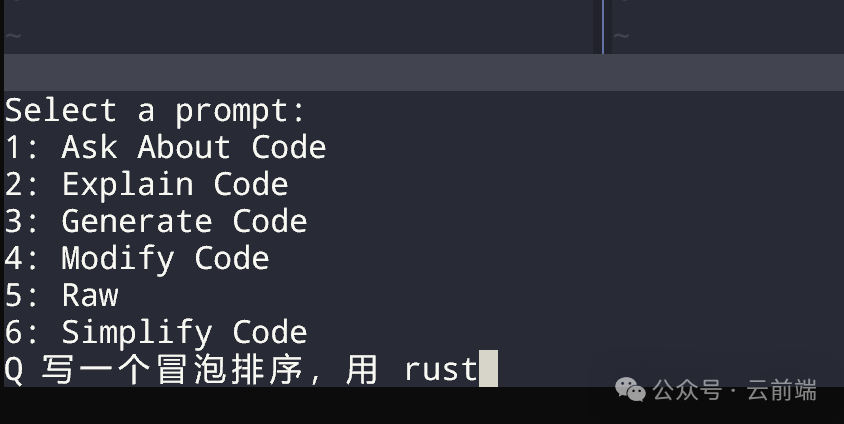Screen dimensions: 844x424
Task: Click the tilde marker in left window
Action: (13, 36)
